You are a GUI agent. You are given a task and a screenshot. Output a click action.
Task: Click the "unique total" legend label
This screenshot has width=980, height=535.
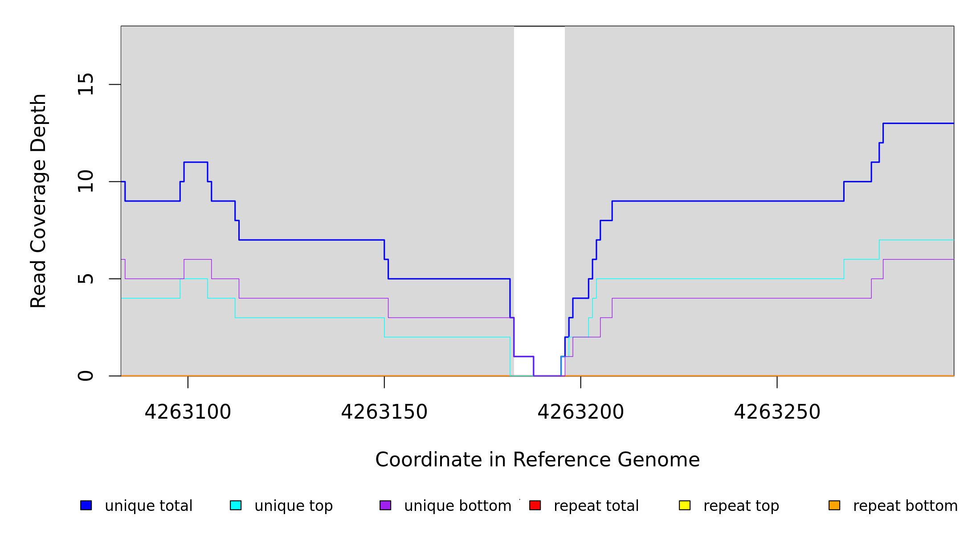(148, 506)
